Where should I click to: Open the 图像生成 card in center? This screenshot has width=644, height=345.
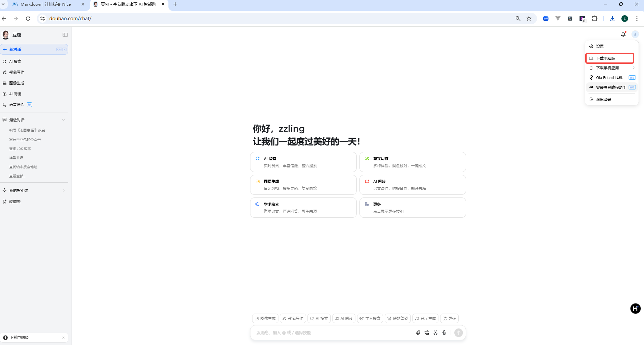pyautogui.click(x=303, y=185)
